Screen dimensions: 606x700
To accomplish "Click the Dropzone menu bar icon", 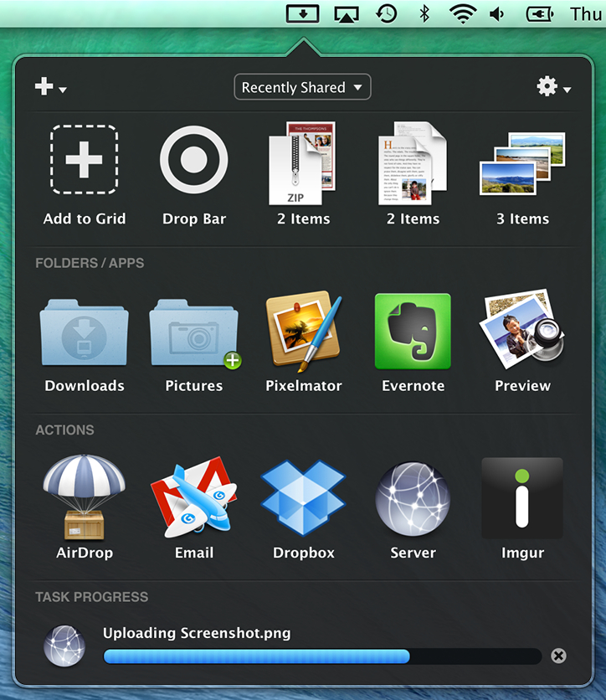I will point(302,14).
